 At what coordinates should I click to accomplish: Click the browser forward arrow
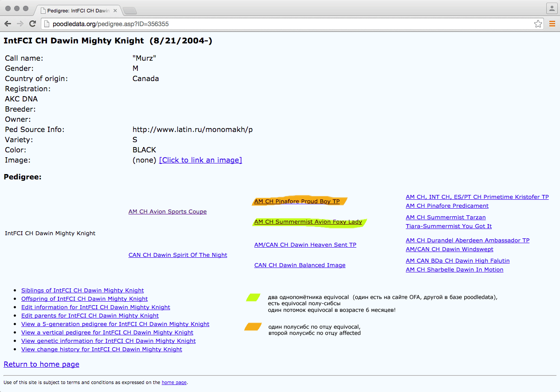[20, 24]
